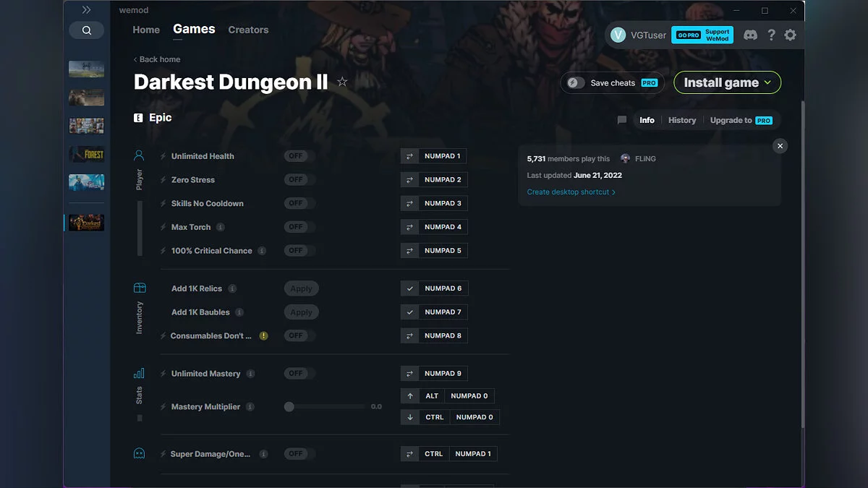Enable the Max Torch cheat
Viewport: 868px width, 488px height.
coord(299,226)
